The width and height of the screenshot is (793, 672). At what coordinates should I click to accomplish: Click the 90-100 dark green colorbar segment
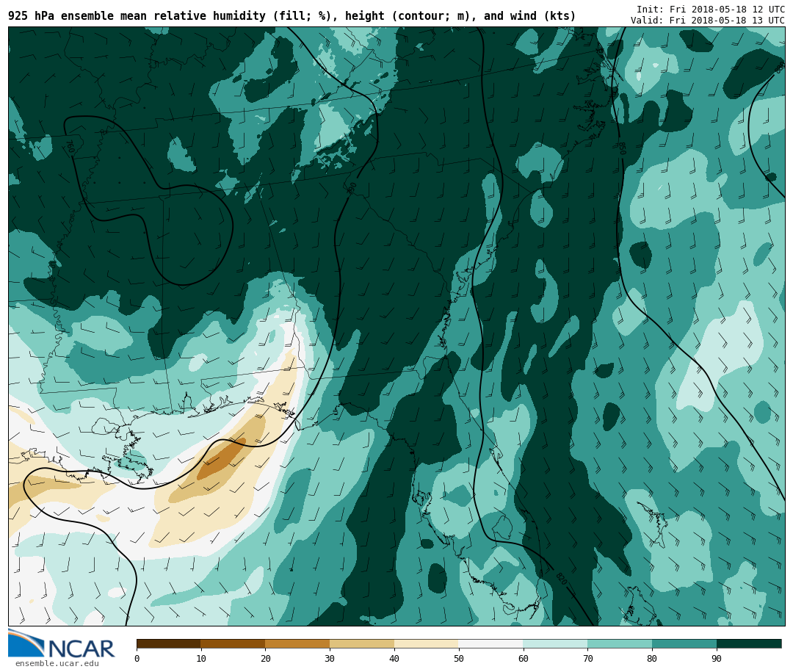point(749,644)
